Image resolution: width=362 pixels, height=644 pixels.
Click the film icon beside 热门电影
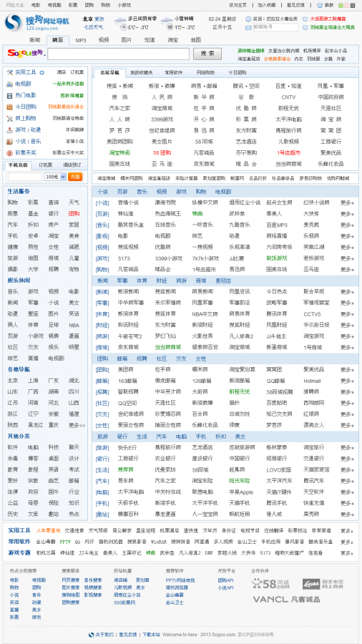10,95
